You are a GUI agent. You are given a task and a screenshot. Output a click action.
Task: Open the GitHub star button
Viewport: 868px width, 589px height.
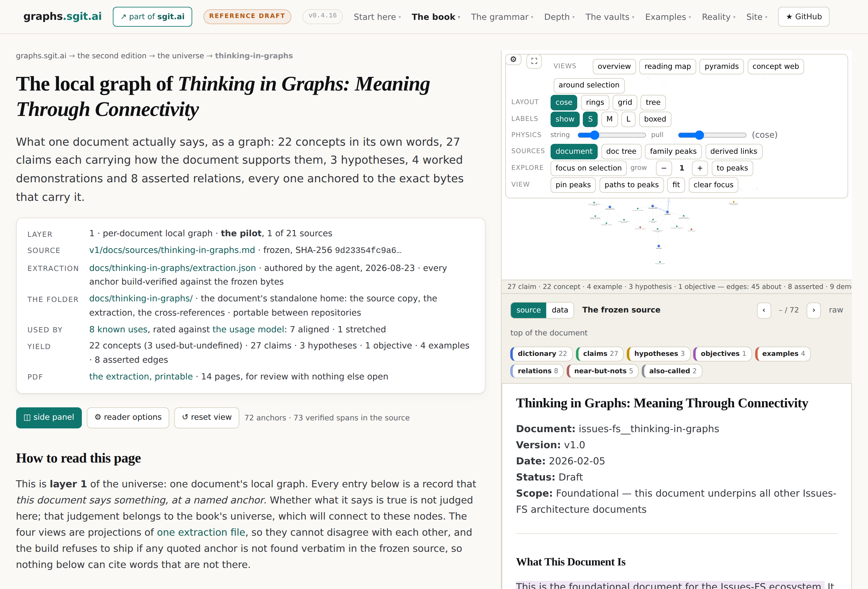pyautogui.click(x=804, y=17)
